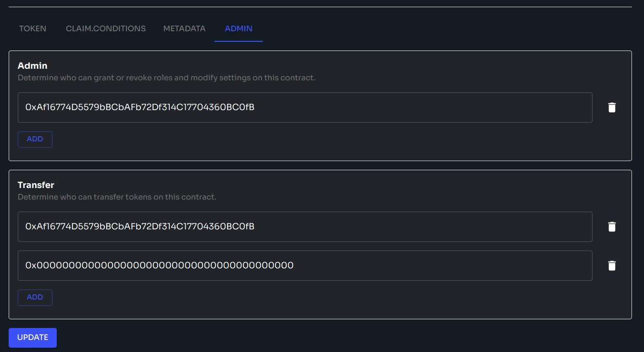
Task: Go to the METADATA tab
Action: (184, 29)
